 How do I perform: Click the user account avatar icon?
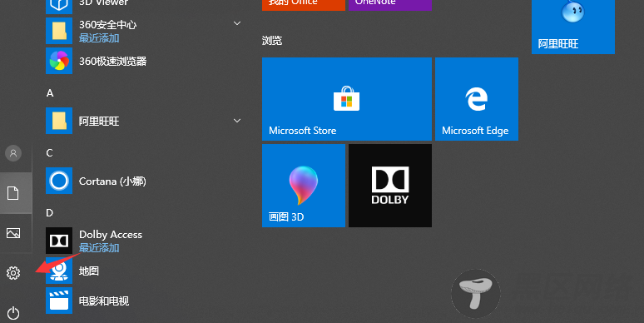click(x=13, y=153)
